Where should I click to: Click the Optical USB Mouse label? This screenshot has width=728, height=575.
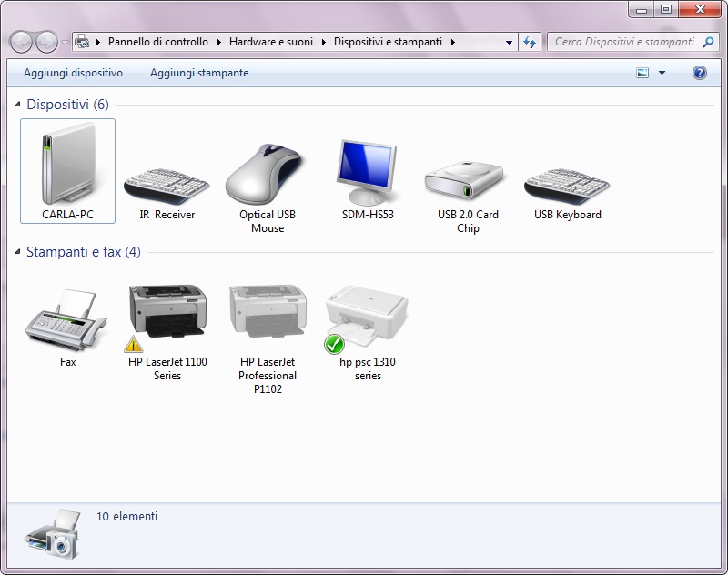(x=268, y=221)
